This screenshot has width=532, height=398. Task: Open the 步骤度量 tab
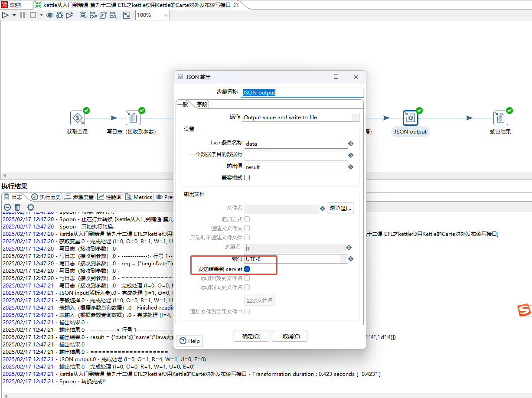[x=79, y=197]
